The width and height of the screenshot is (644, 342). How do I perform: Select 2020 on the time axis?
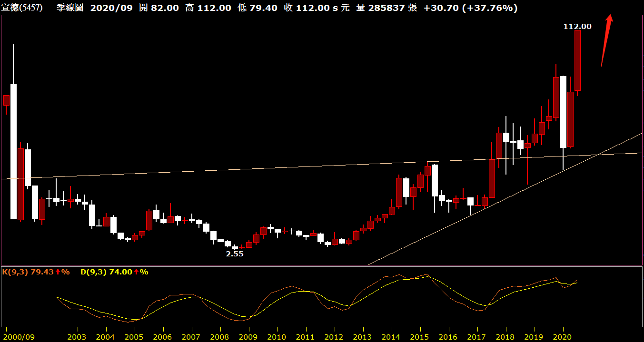click(563, 336)
